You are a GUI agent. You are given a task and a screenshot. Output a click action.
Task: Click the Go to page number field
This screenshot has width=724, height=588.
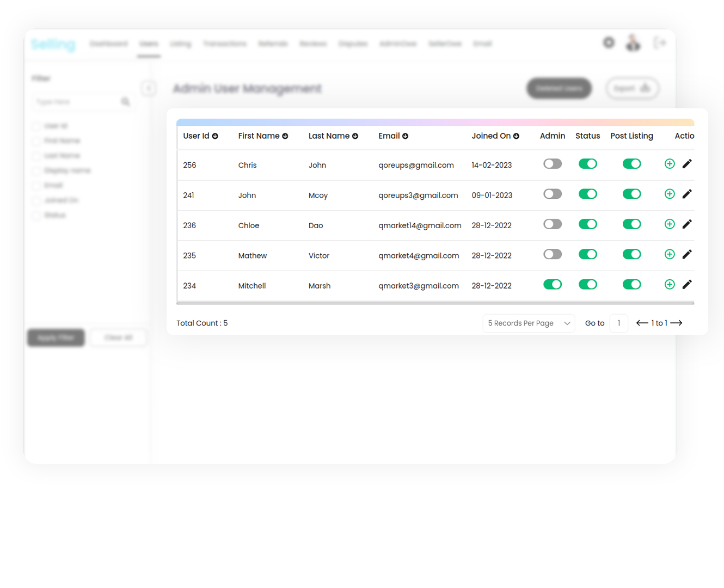(x=619, y=323)
